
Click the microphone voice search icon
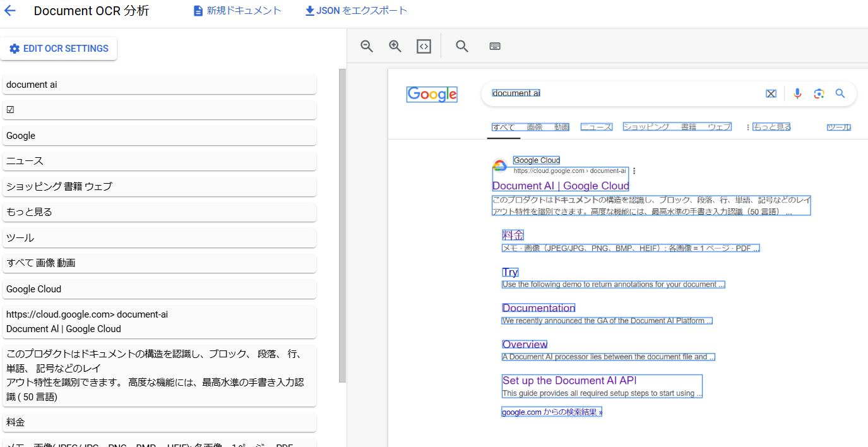[x=797, y=93]
